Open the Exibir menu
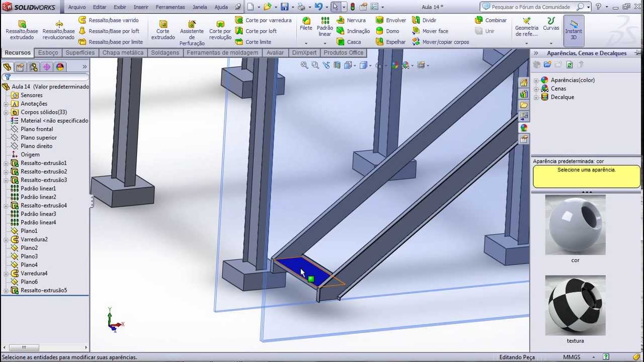The width and height of the screenshot is (644, 362). click(x=120, y=7)
